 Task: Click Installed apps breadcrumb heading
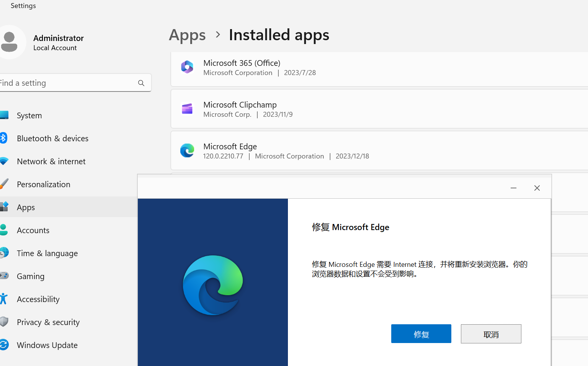(279, 35)
